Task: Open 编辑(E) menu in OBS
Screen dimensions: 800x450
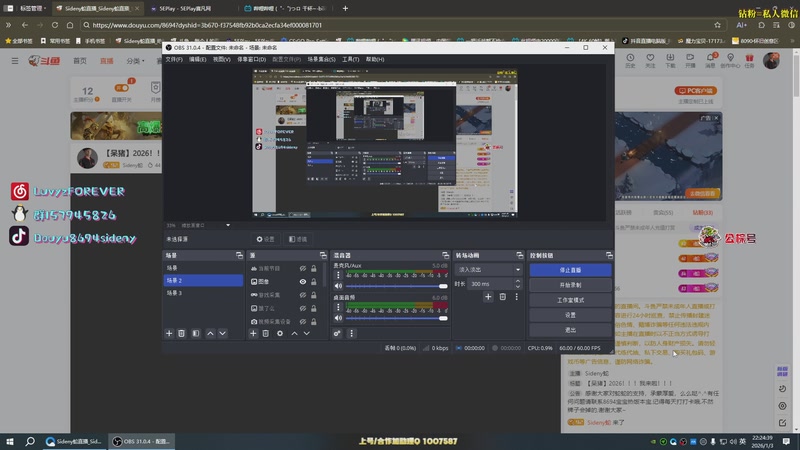Action: click(197, 59)
